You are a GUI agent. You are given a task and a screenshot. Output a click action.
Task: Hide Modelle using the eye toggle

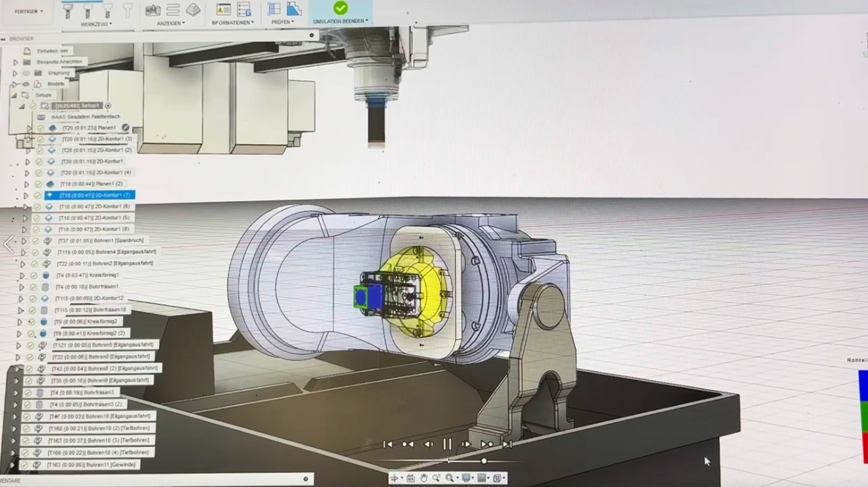24,83
